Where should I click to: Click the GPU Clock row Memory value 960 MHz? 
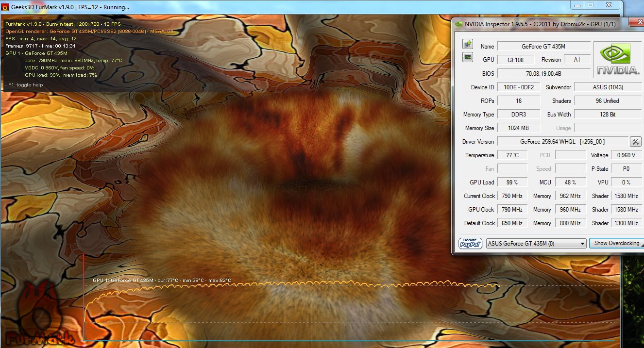(x=571, y=210)
